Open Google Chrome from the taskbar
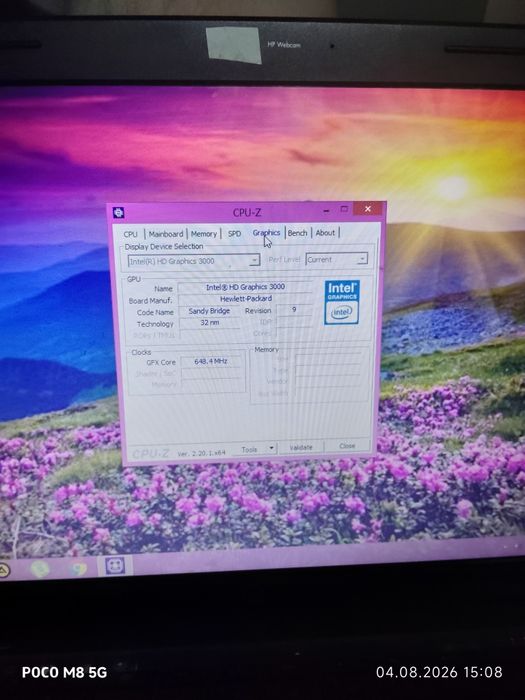 pyautogui.click(x=78, y=569)
